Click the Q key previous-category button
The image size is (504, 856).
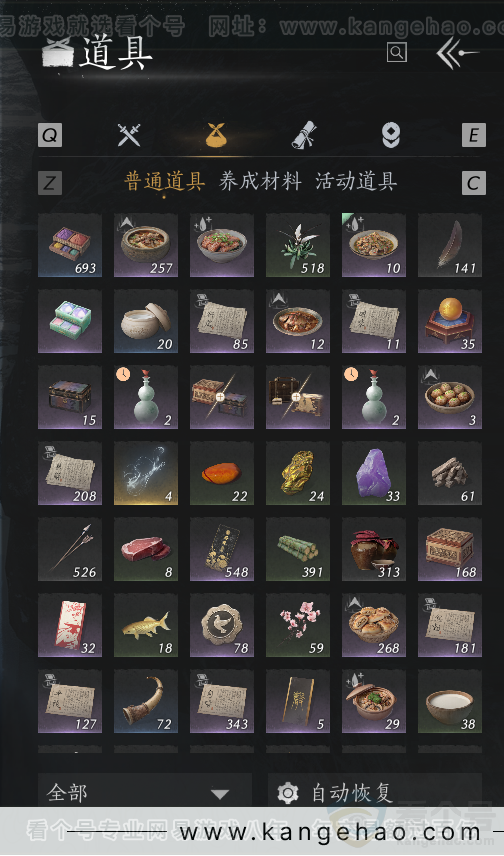50,135
